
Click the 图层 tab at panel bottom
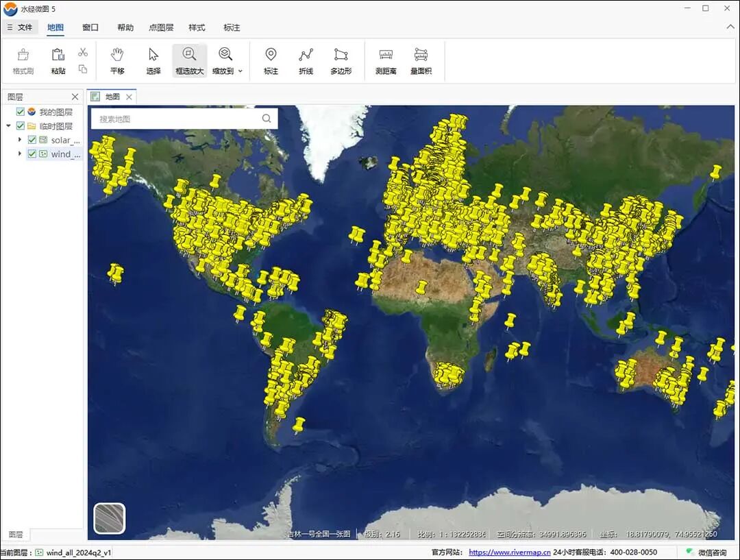(x=16, y=535)
